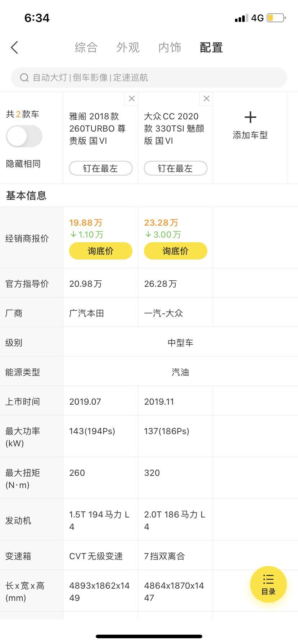Tap the 共2款车 count label
Image resolution: width=298 pixels, height=644 pixels.
point(22,114)
